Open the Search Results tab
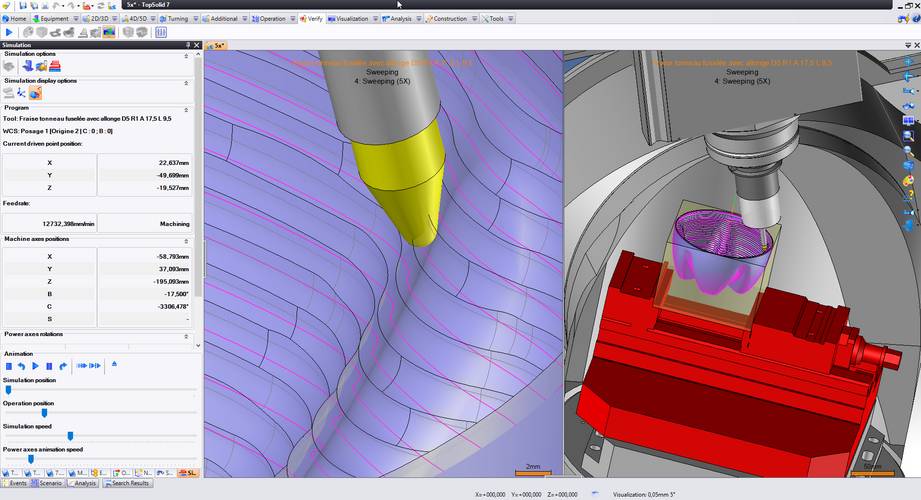This screenshot has height=500, width=921. [x=126, y=483]
